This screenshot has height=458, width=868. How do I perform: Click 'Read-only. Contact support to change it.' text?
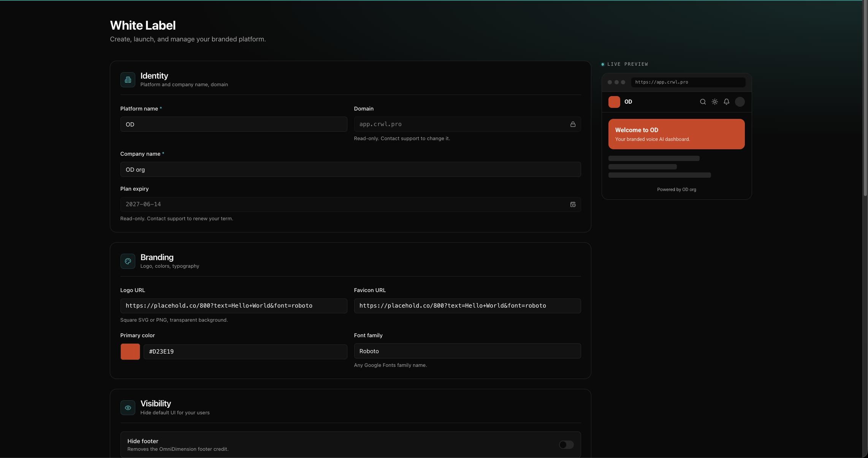pos(402,138)
